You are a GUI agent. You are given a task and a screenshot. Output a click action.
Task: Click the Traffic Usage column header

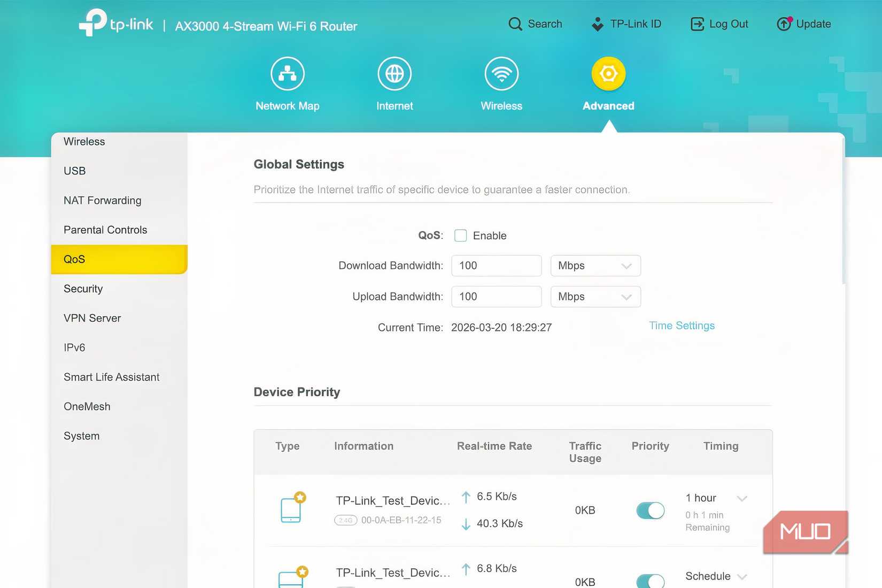tap(585, 452)
